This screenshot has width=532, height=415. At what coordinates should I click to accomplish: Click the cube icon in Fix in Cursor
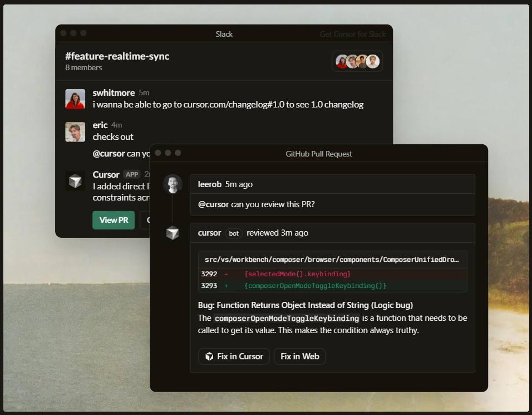(x=209, y=357)
